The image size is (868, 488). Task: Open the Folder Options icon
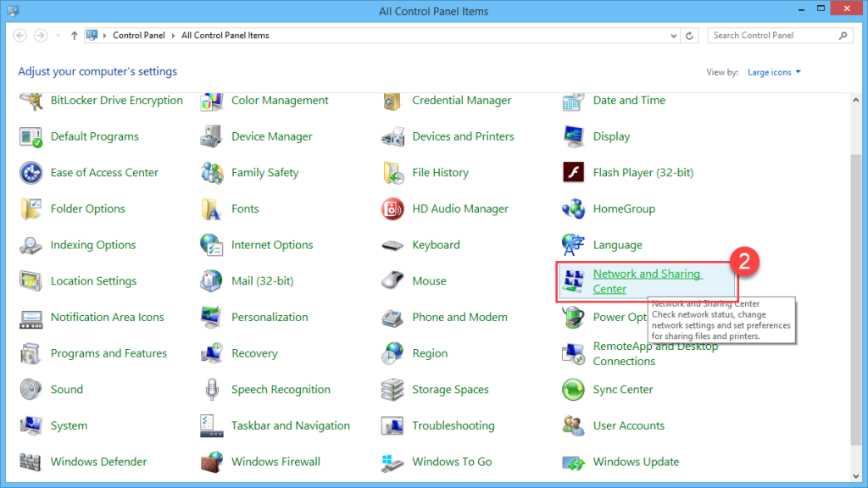(x=31, y=208)
